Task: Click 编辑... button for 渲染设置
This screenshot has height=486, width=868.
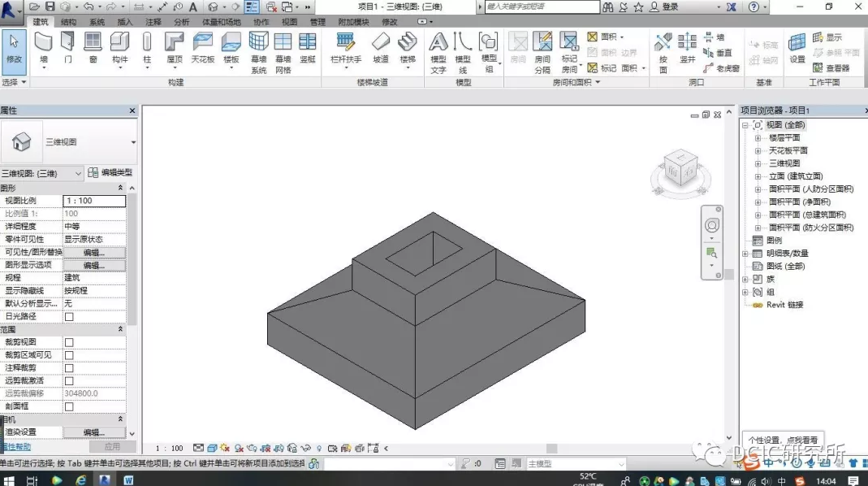Action: point(94,432)
